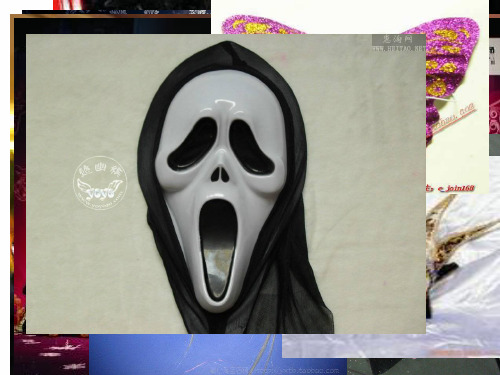Open the dark red image at bottom left
The image size is (500, 375).
52,354
